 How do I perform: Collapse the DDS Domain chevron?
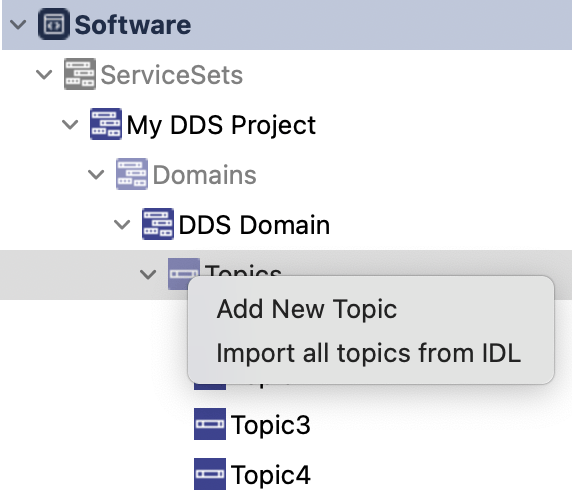[122, 225]
